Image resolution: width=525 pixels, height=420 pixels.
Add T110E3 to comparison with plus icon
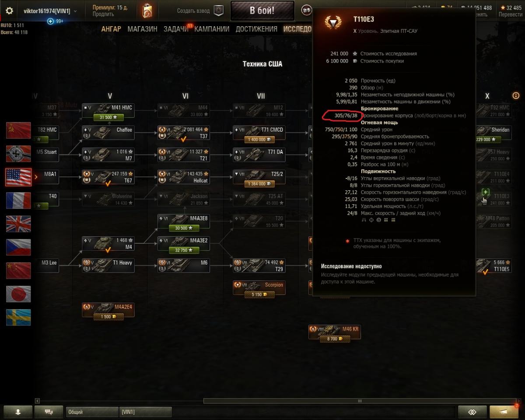pos(485,192)
